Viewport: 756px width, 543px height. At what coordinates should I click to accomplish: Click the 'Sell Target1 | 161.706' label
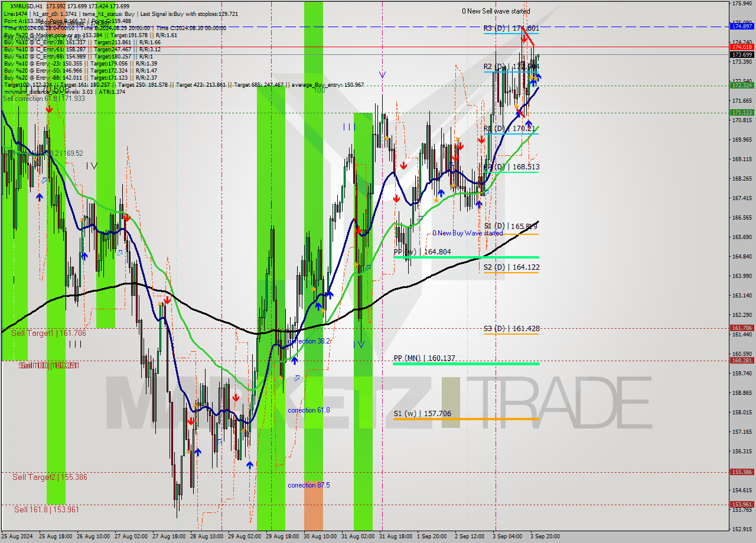click(x=48, y=333)
